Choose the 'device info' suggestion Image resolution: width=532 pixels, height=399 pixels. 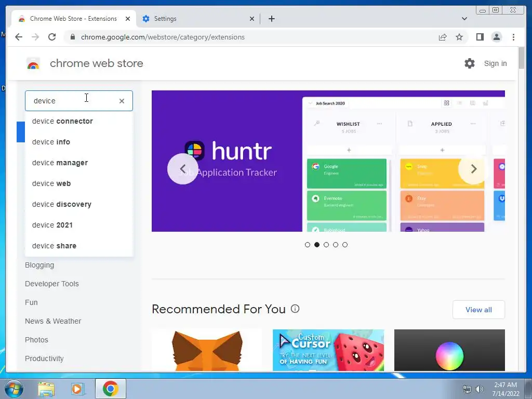tap(79, 142)
